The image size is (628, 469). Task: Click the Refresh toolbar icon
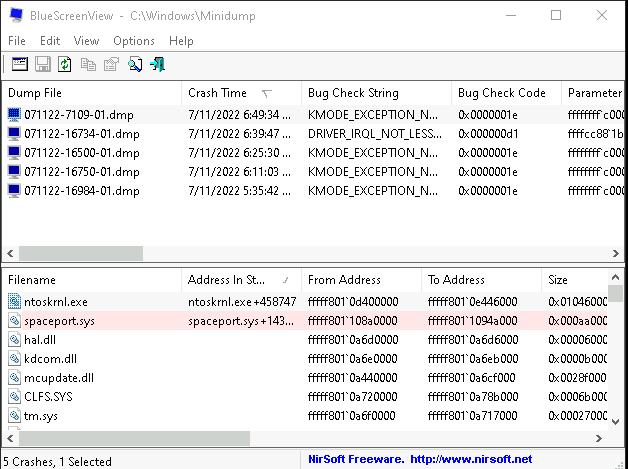coord(65,64)
